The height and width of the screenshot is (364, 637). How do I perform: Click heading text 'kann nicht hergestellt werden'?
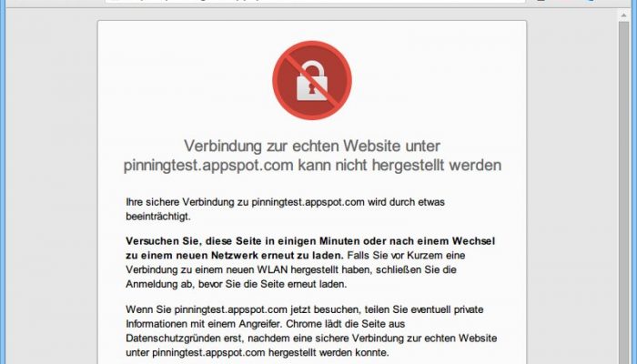pyautogui.click(x=399, y=165)
